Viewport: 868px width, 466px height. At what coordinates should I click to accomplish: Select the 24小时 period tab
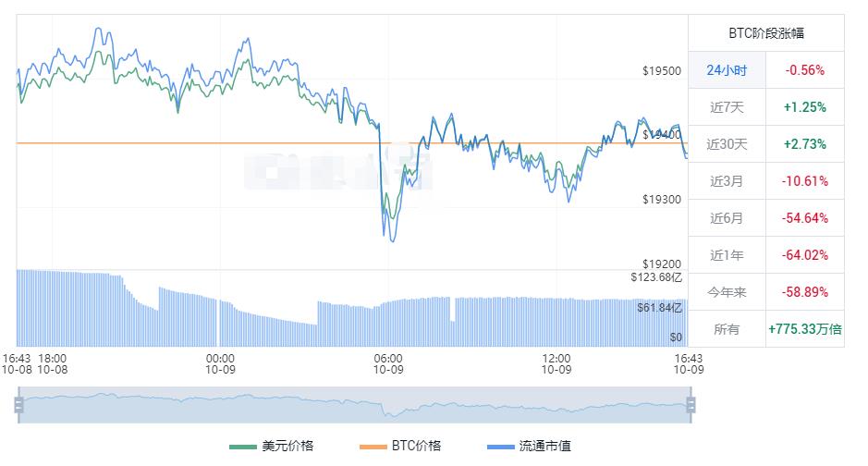[x=727, y=70]
